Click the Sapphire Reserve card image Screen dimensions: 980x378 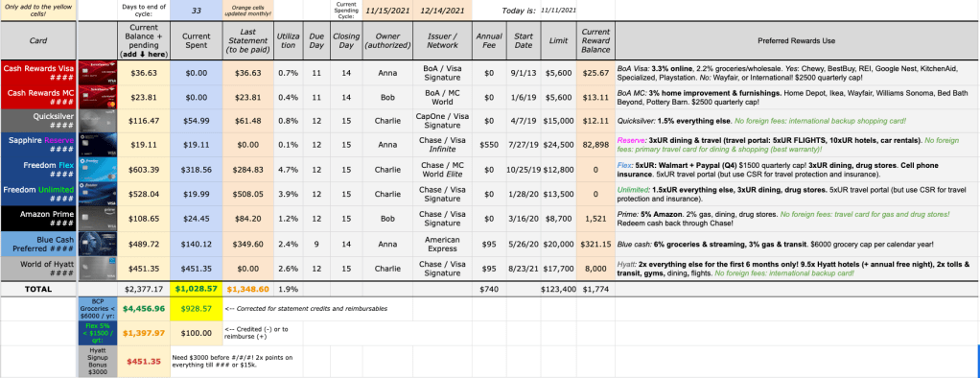point(97,145)
